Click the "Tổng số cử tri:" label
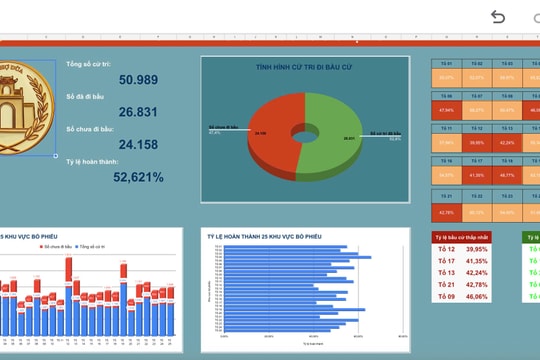This screenshot has width=540, height=360. click(88, 64)
